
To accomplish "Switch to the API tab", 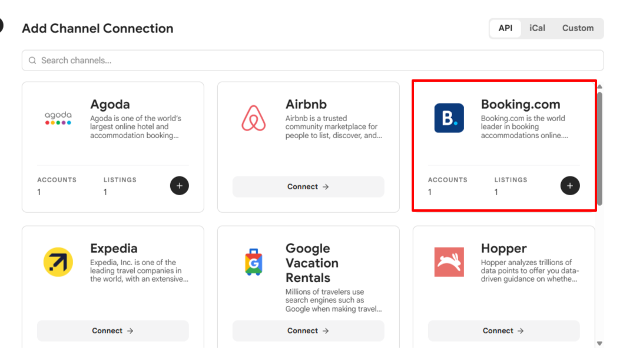I will pos(505,28).
